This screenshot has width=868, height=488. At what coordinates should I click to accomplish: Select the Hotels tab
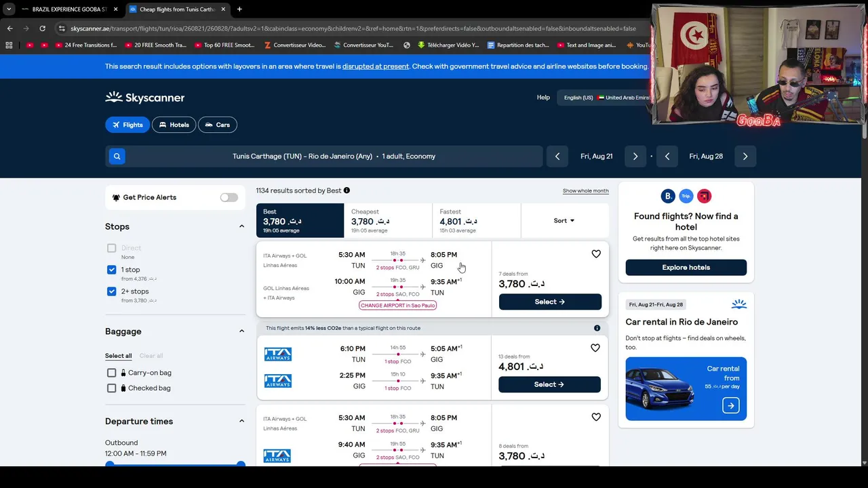click(x=174, y=125)
